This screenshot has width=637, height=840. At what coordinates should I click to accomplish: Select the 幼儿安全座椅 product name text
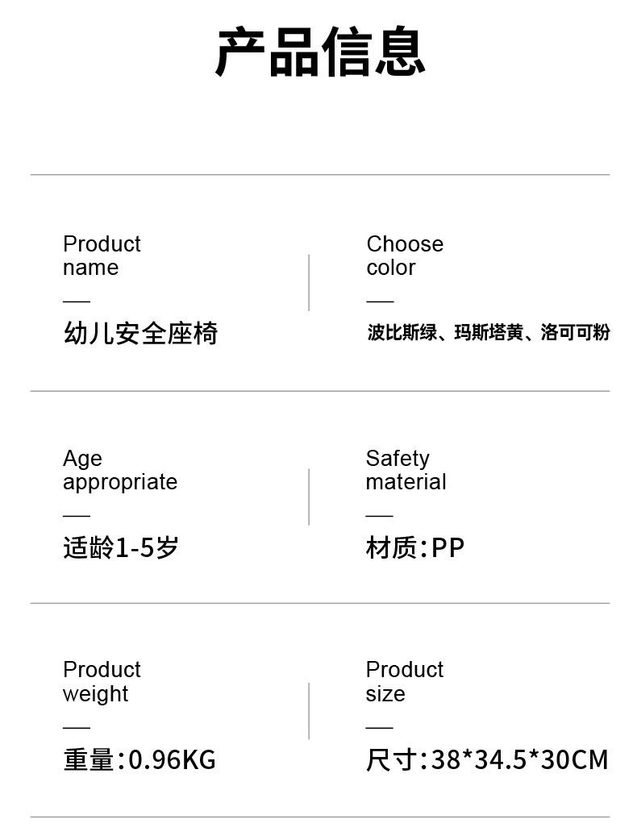tap(140, 333)
